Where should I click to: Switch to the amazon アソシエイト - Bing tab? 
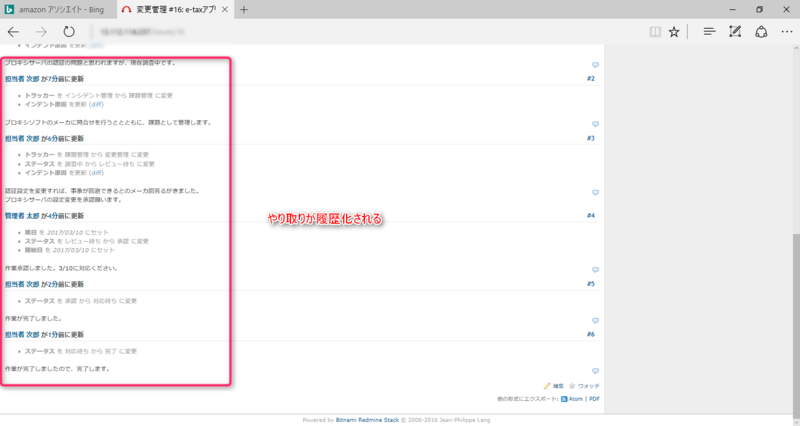(x=58, y=9)
